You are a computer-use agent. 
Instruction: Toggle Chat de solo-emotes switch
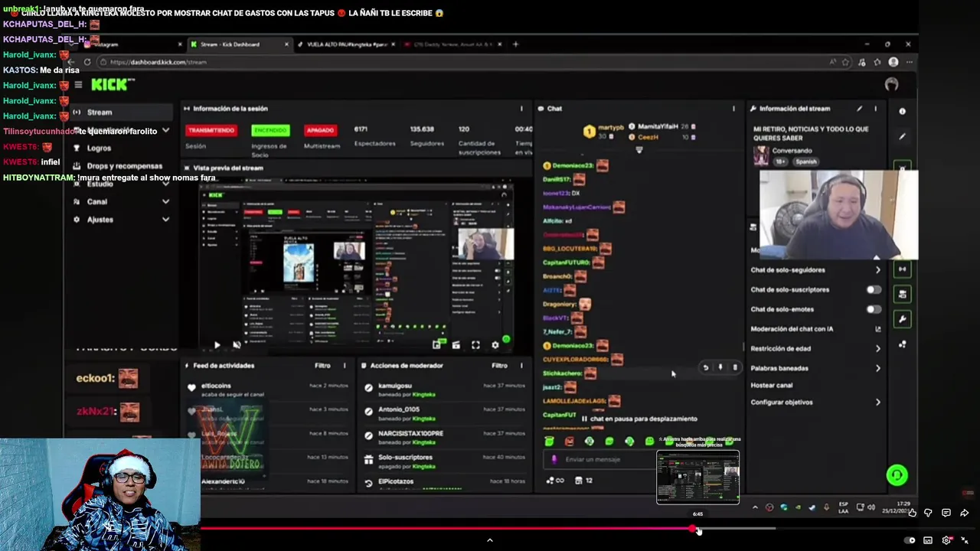(x=874, y=309)
